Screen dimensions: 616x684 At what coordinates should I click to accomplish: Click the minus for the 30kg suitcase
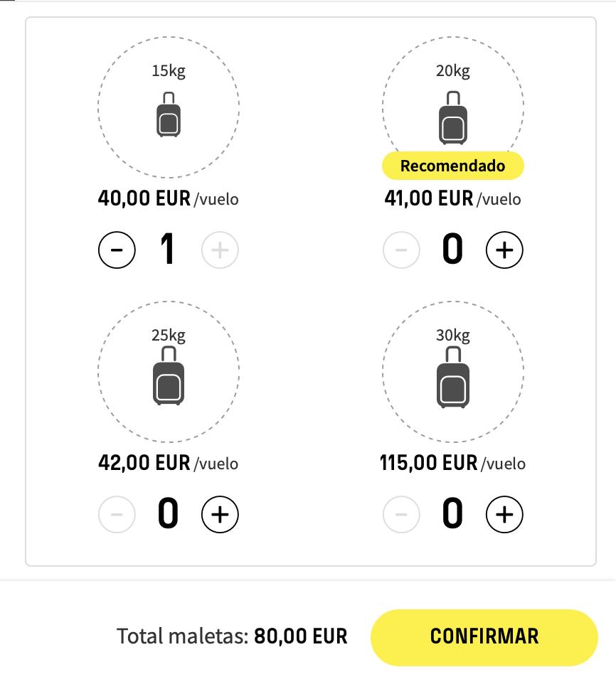(401, 514)
